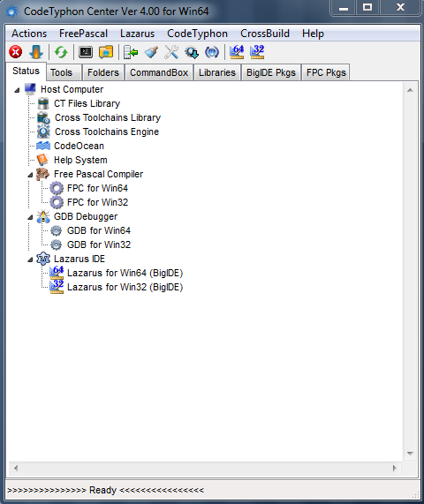424x504 pixels.
Task: Click the blue swirl toolbar icon
Action: 212,52
